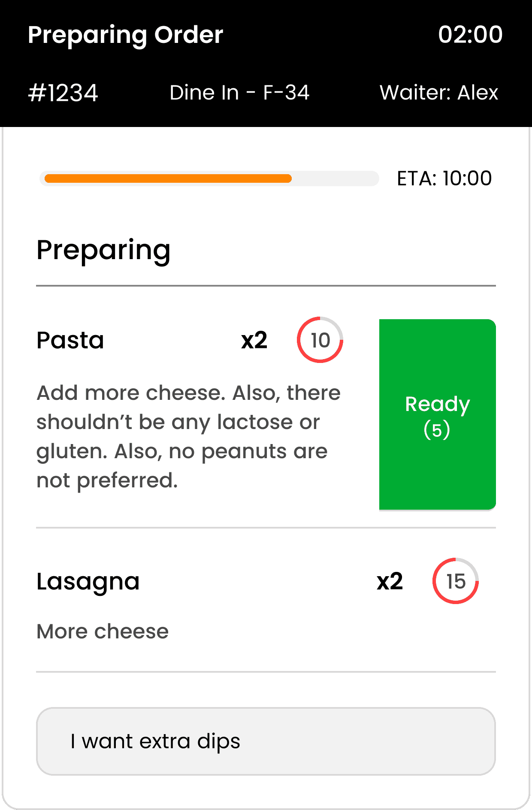
Task: Click the 02:00 elapsed time counter
Action: coord(470,34)
